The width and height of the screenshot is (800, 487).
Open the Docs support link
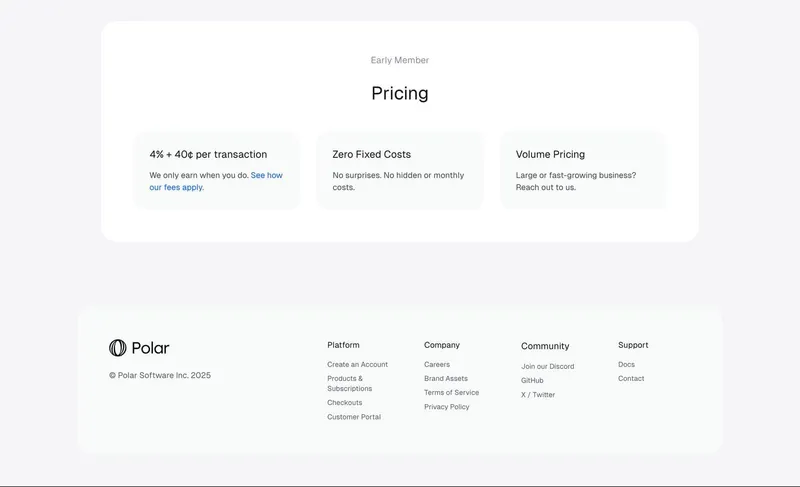tap(626, 365)
